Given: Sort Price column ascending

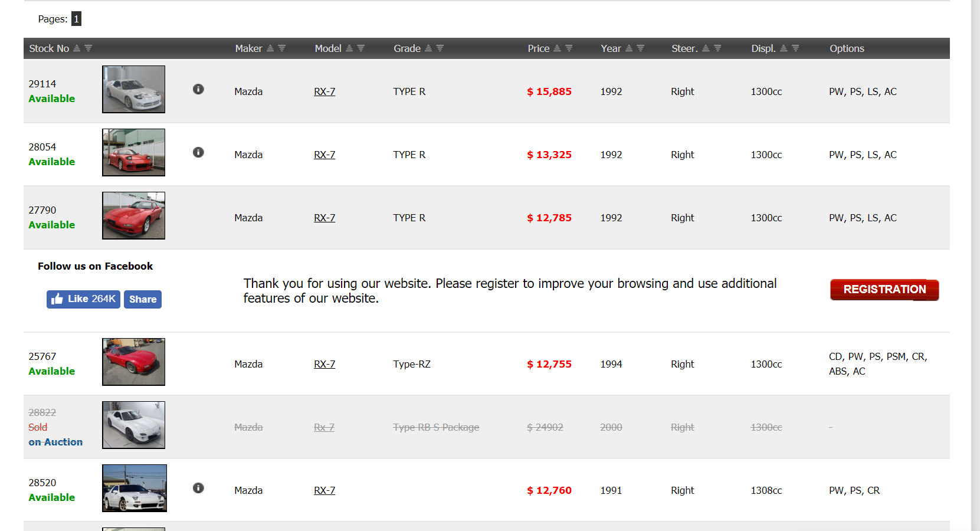Looking at the screenshot, I should [x=557, y=48].
